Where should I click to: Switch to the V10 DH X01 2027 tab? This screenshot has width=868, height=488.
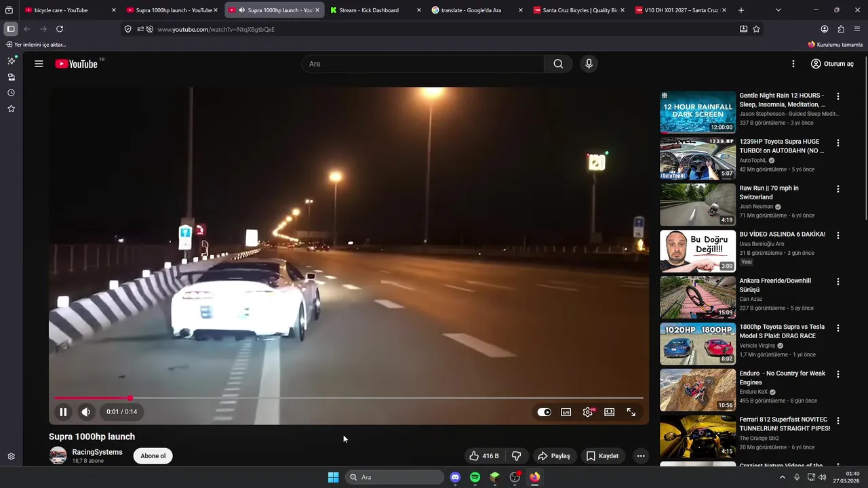[x=679, y=10]
